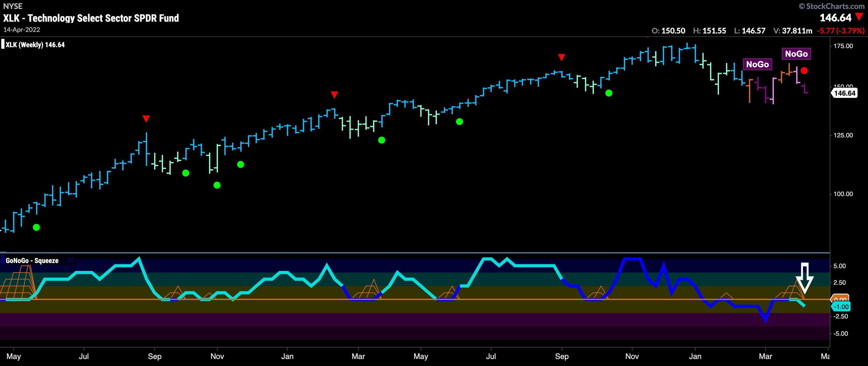
Task: Click the green dot marker in mid October 2021
Action: click(609, 93)
